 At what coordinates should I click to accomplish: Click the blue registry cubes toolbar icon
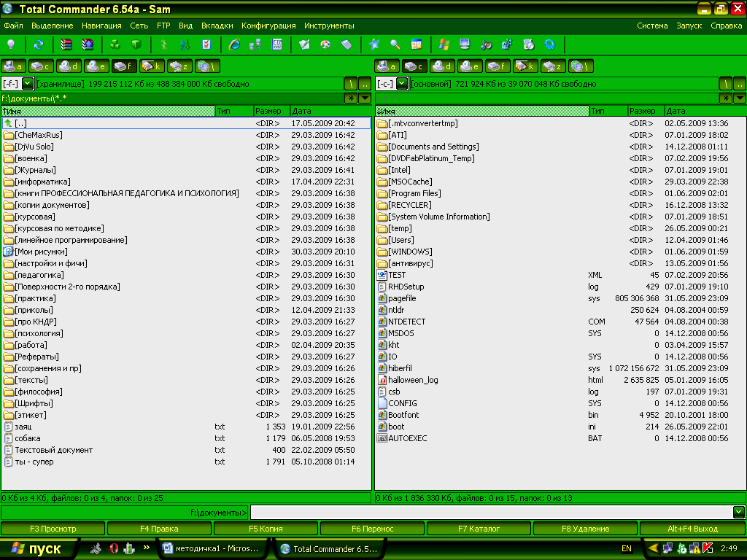pyautogui.click(x=507, y=44)
